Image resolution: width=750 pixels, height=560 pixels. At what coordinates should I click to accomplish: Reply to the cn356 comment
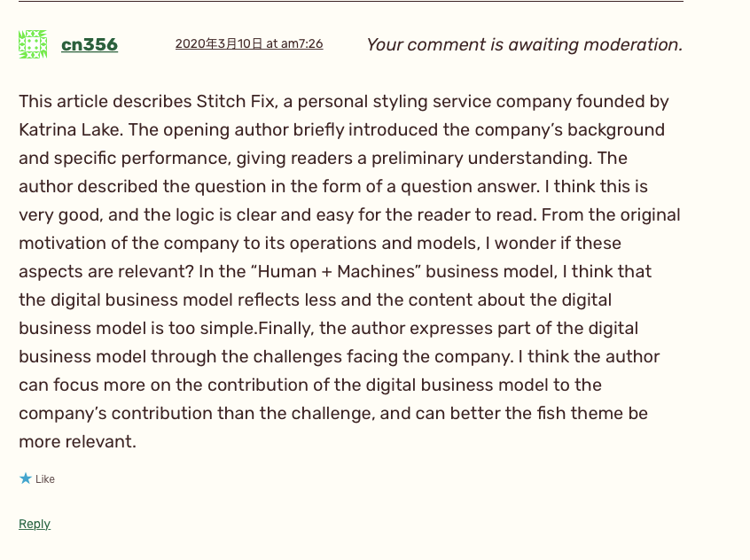[x=35, y=524]
